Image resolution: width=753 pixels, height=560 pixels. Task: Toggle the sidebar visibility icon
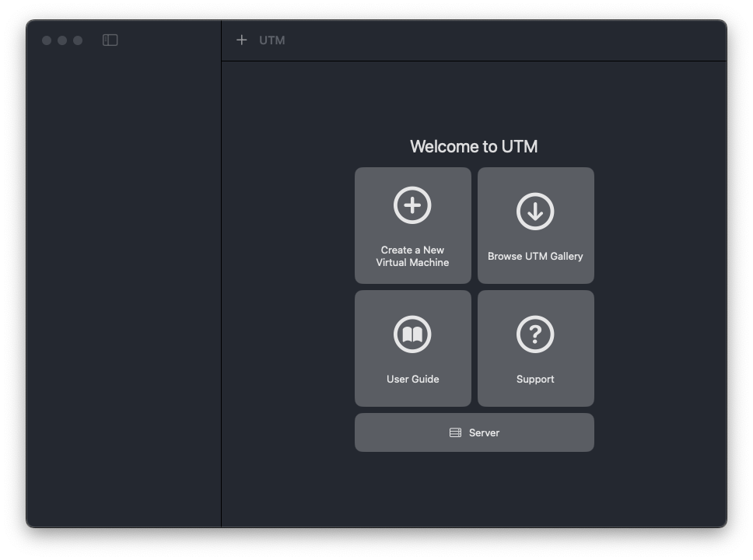110,40
